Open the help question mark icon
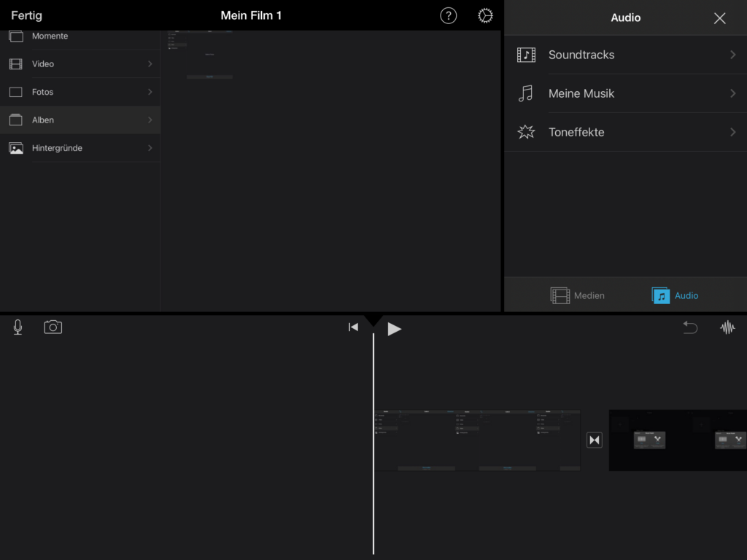Image resolution: width=747 pixels, height=560 pixels. coord(448,16)
